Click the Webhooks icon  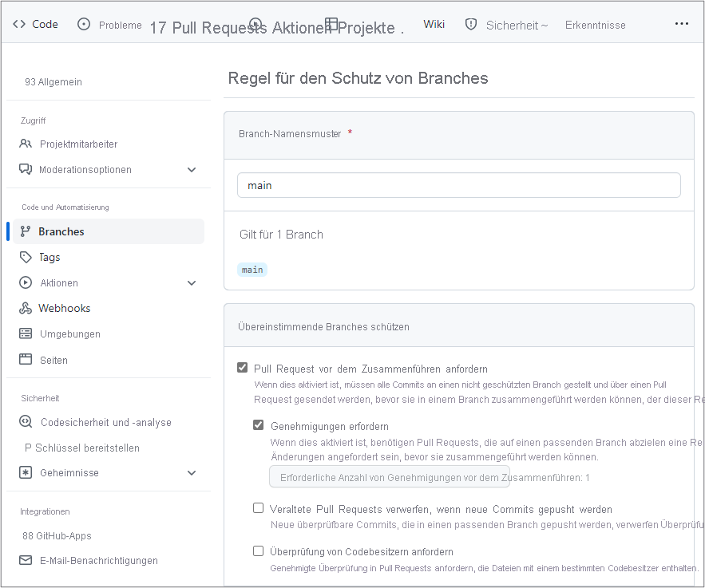26,308
